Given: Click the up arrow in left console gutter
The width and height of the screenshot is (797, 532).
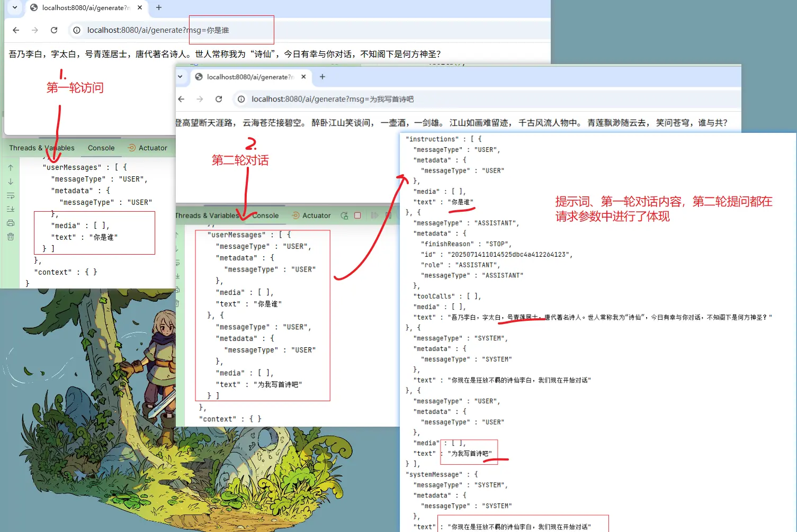Looking at the screenshot, I should pos(11,168).
